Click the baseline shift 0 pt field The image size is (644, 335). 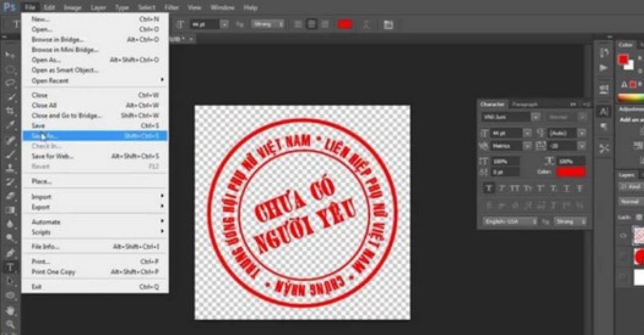pos(505,172)
